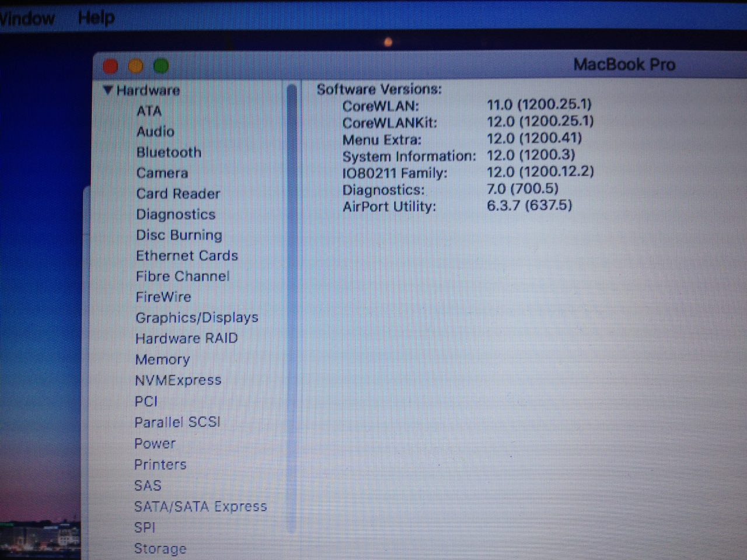Select Parallel SCSI in the sidebar

tap(177, 422)
